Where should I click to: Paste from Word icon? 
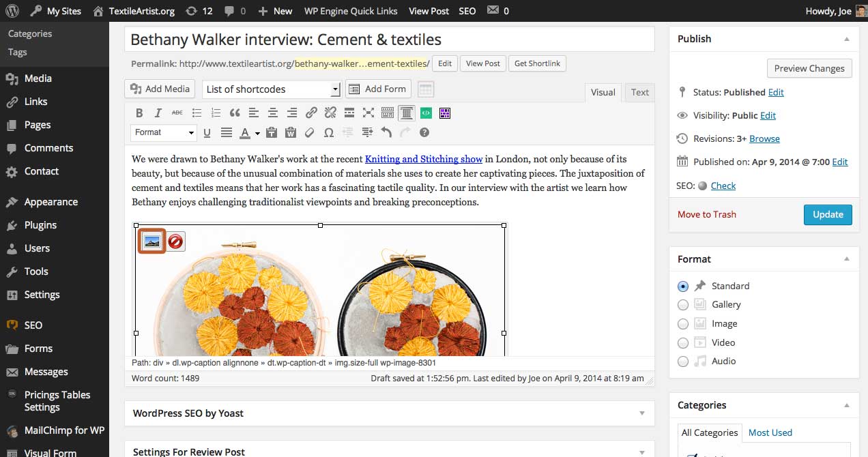point(291,132)
